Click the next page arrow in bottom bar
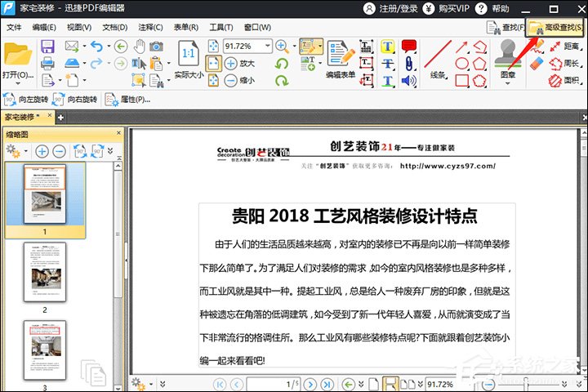The image size is (588, 392). point(310,384)
